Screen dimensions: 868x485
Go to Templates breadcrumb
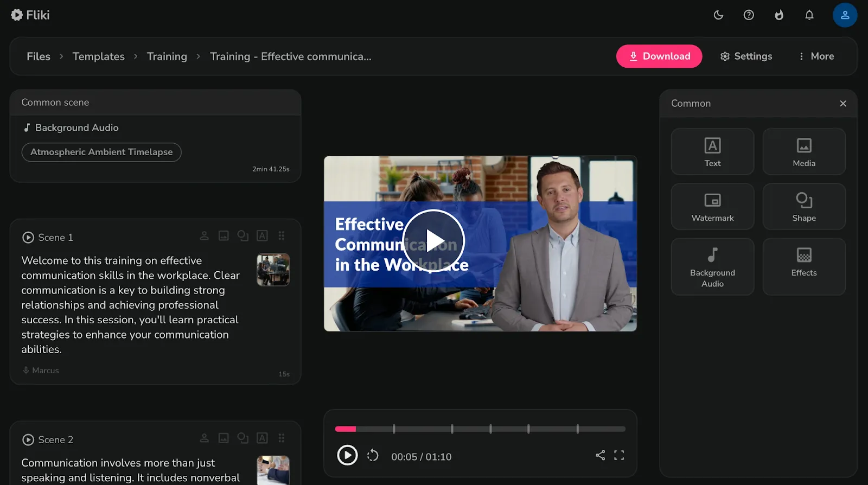point(99,56)
